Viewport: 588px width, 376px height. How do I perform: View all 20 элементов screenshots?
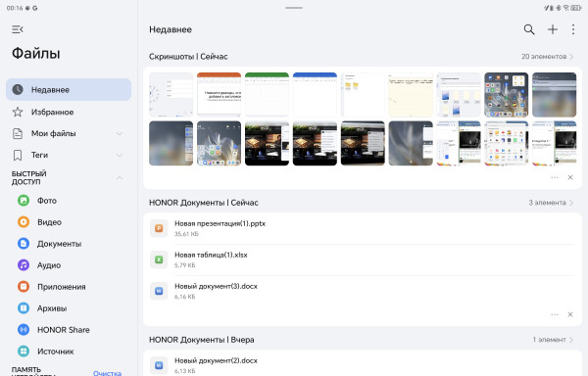click(x=547, y=57)
